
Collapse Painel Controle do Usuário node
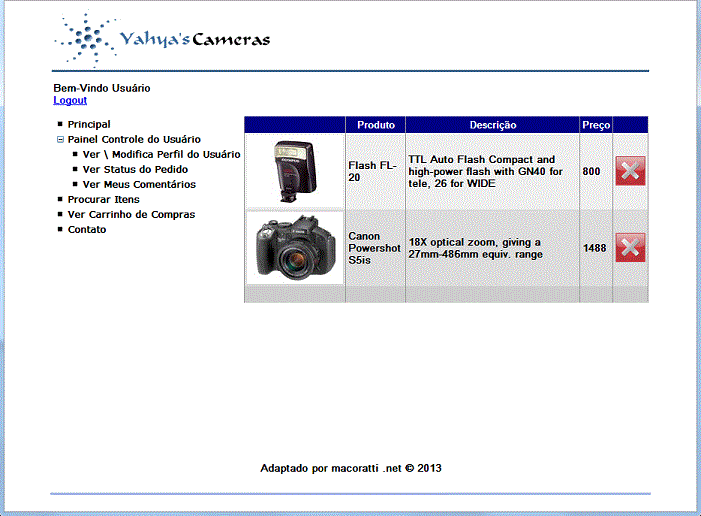pyautogui.click(x=60, y=140)
